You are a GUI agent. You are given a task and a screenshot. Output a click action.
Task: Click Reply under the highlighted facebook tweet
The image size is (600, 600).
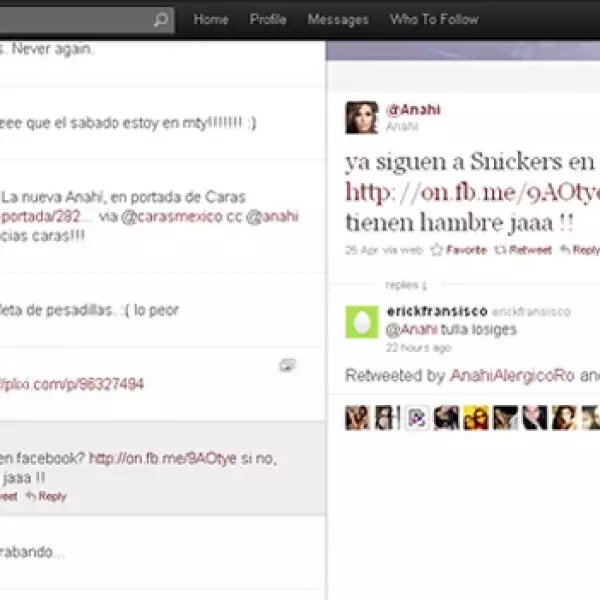pos(46,496)
